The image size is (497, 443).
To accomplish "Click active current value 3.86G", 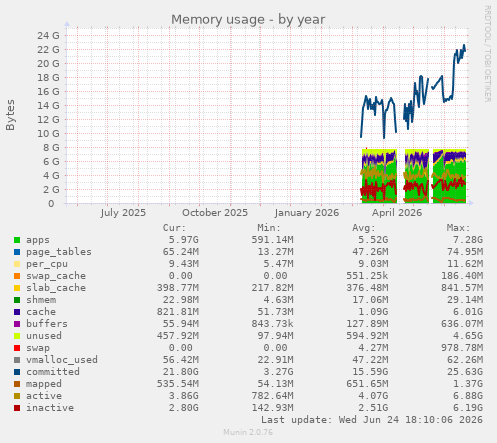I will (x=183, y=396).
